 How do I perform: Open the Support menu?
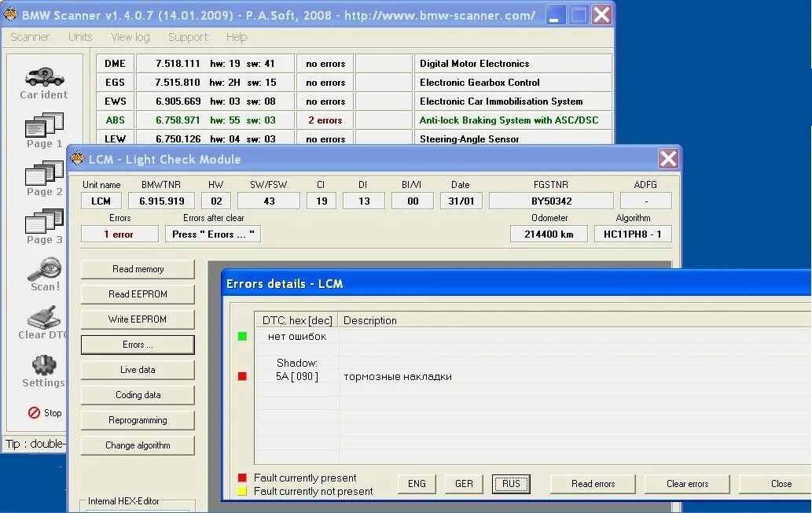(188, 37)
